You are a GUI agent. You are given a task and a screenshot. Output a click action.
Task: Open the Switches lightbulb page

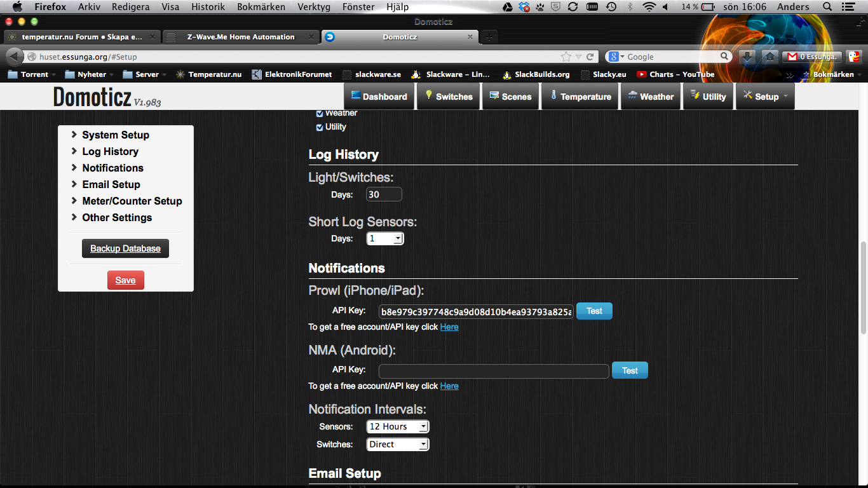point(449,97)
